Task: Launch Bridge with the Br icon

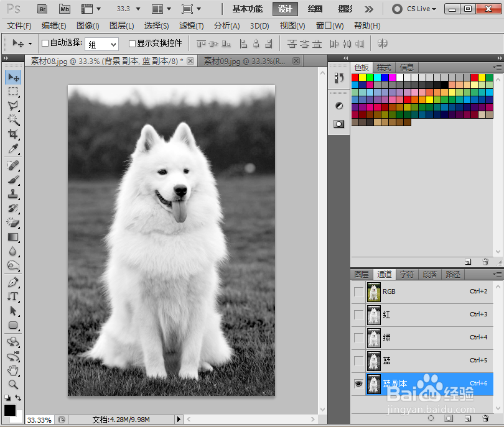Action: click(42, 9)
